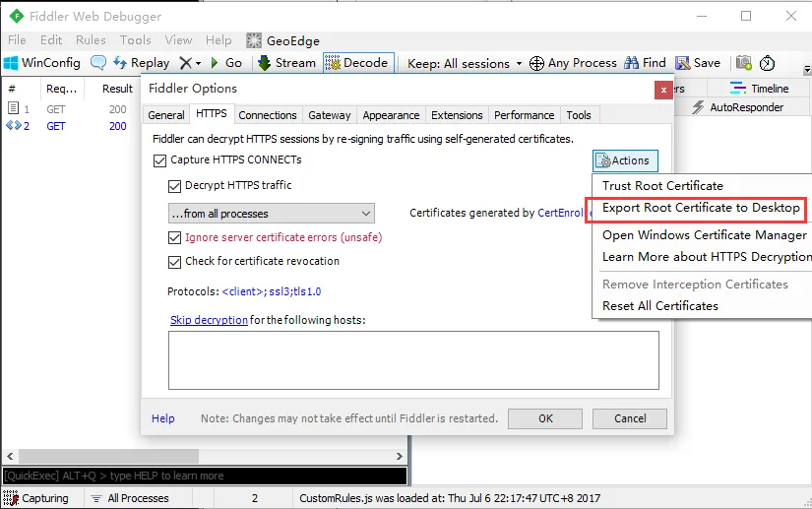Replay the selected session
The image size is (812, 509).
[x=142, y=63]
